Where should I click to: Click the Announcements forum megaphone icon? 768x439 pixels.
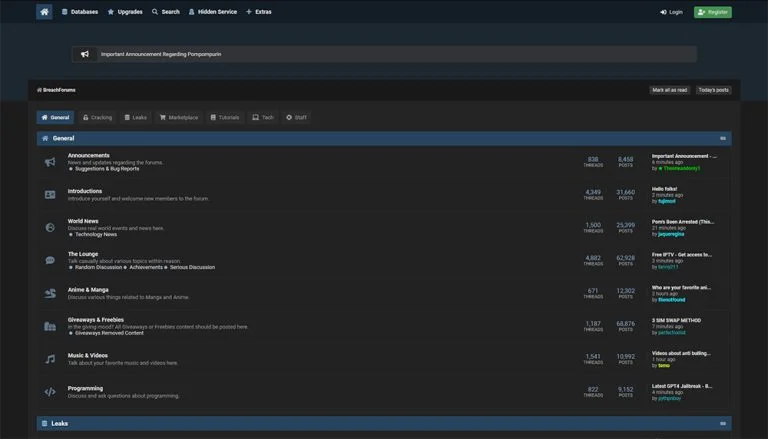pyautogui.click(x=50, y=162)
